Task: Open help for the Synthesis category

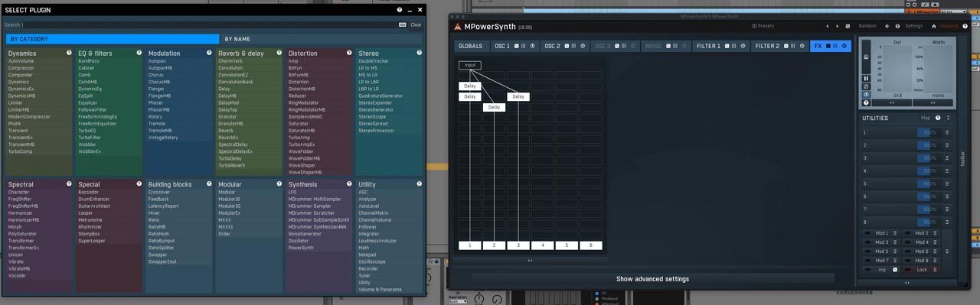Action: [349, 184]
